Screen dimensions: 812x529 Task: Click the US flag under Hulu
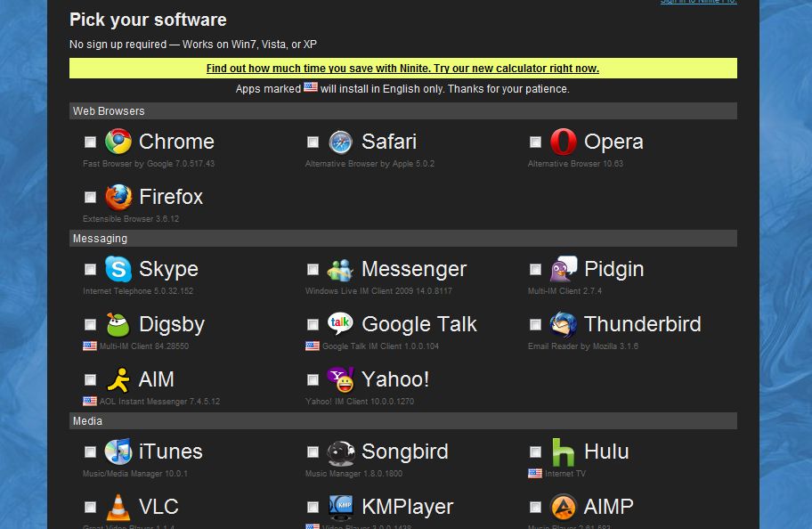(x=535, y=473)
